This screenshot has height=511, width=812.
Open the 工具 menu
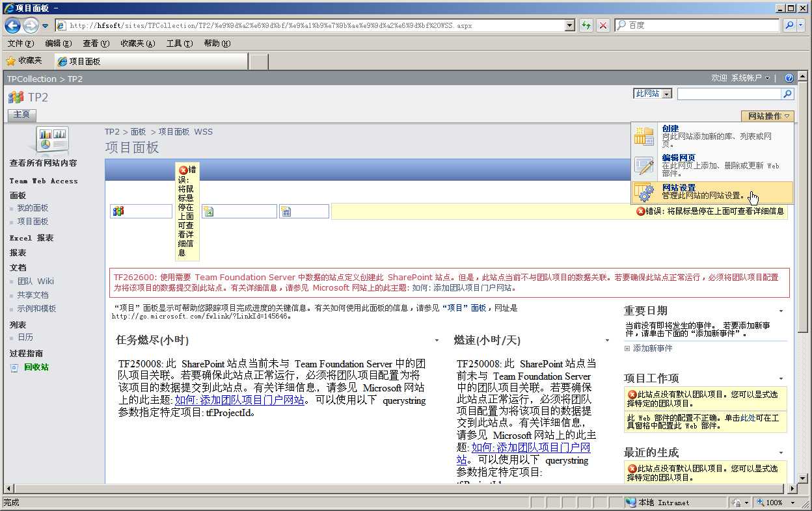click(180, 44)
